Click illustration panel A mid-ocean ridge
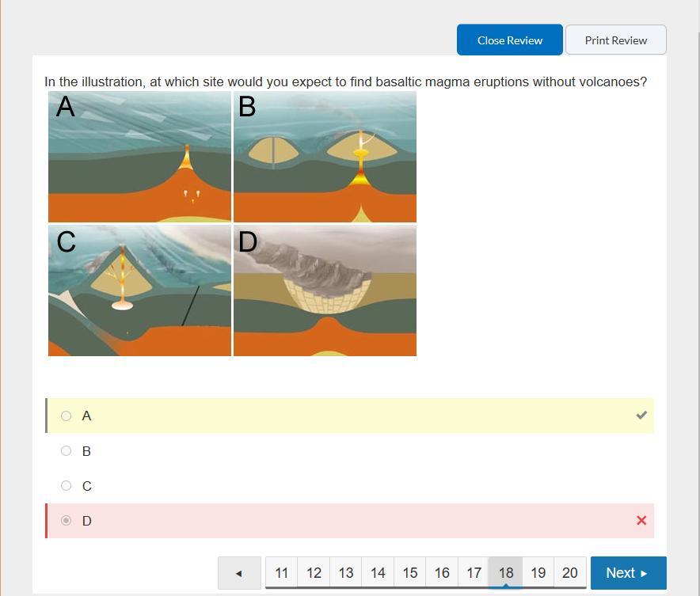 pos(139,157)
